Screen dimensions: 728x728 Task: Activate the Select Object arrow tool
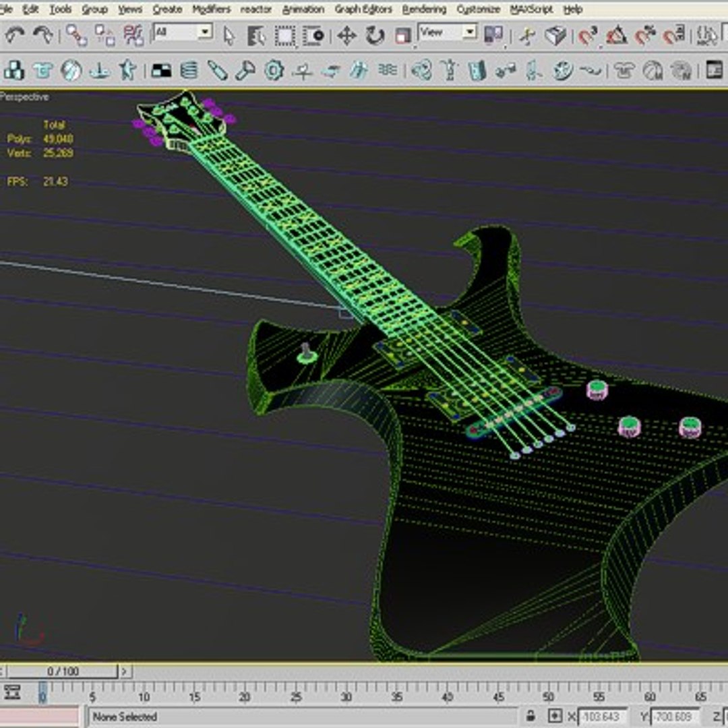(x=229, y=35)
